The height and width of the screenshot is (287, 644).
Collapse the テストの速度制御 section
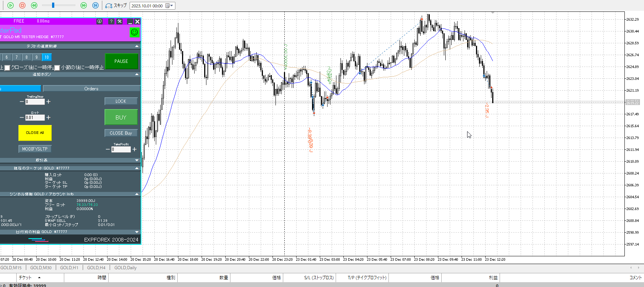(x=137, y=46)
